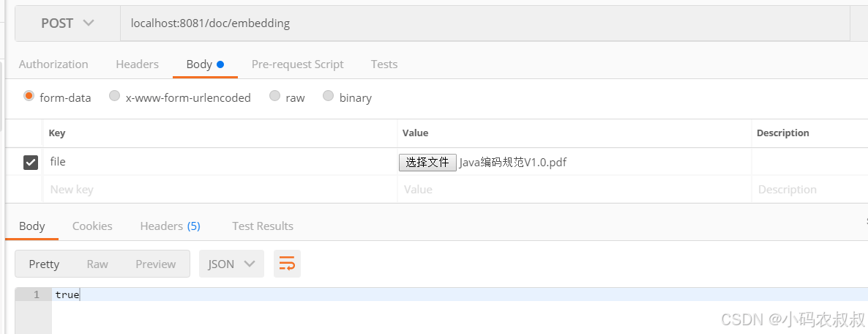Click the 选择文件 choose file button

(x=427, y=163)
